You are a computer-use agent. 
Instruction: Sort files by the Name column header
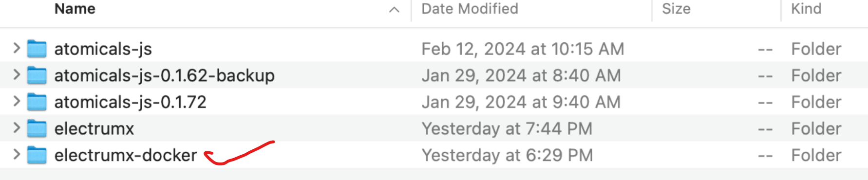point(75,9)
